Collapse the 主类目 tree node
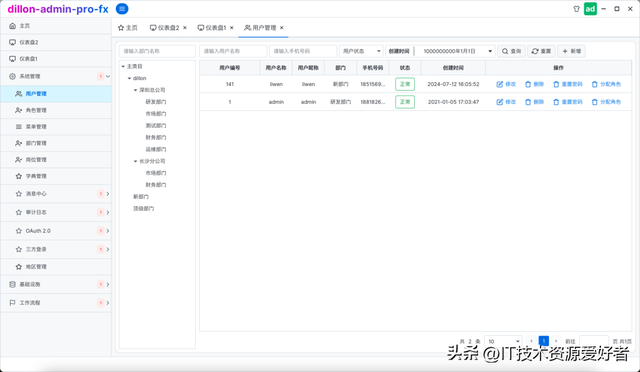Screen dimensions: 640x372 click(123, 66)
